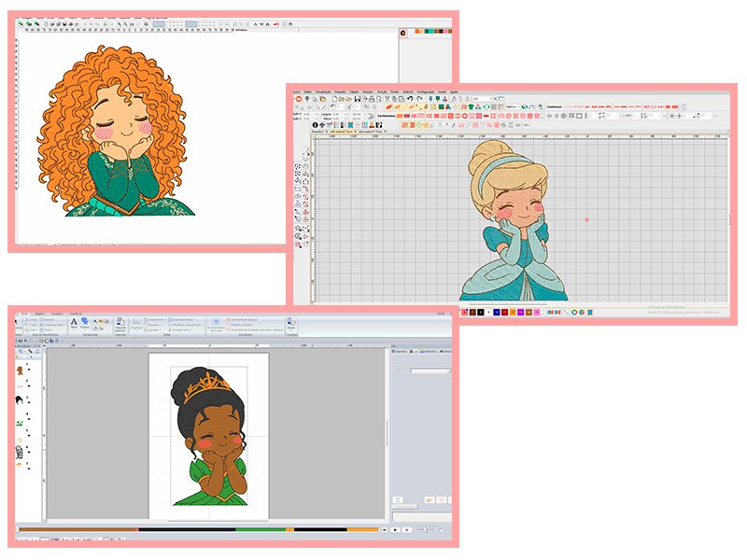The image size is (747, 560).
Task: Select the black thread color swatch
Action: click(x=481, y=312)
